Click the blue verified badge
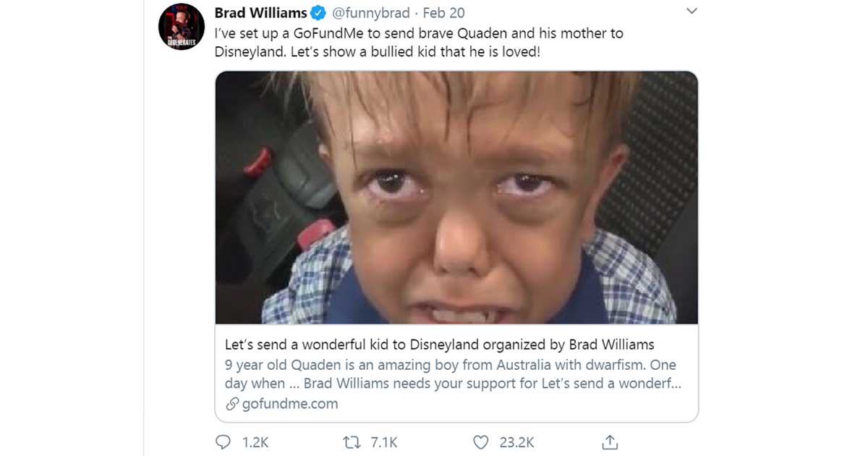Image resolution: width=868 pixels, height=456 pixels. [318, 13]
